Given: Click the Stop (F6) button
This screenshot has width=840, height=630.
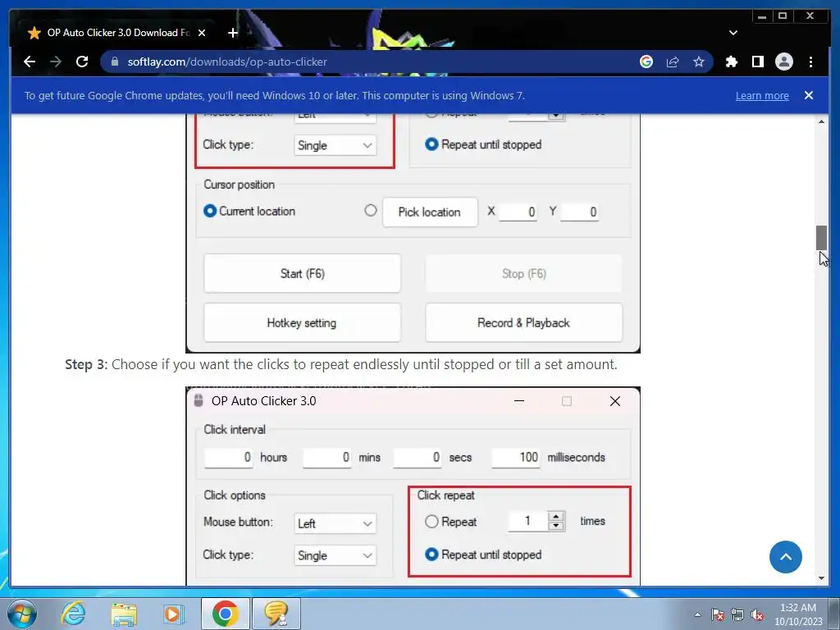Looking at the screenshot, I should [523, 274].
